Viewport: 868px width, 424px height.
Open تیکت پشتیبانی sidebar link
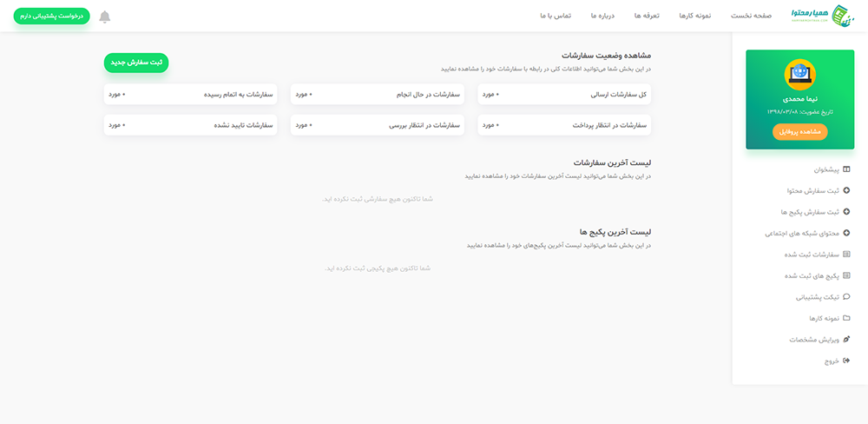pyautogui.click(x=818, y=297)
